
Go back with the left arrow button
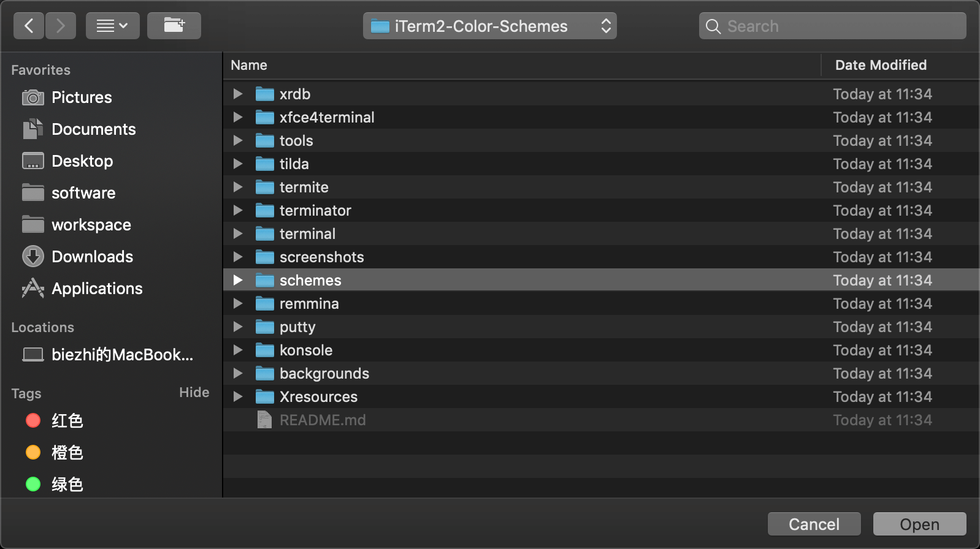click(x=29, y=26)
